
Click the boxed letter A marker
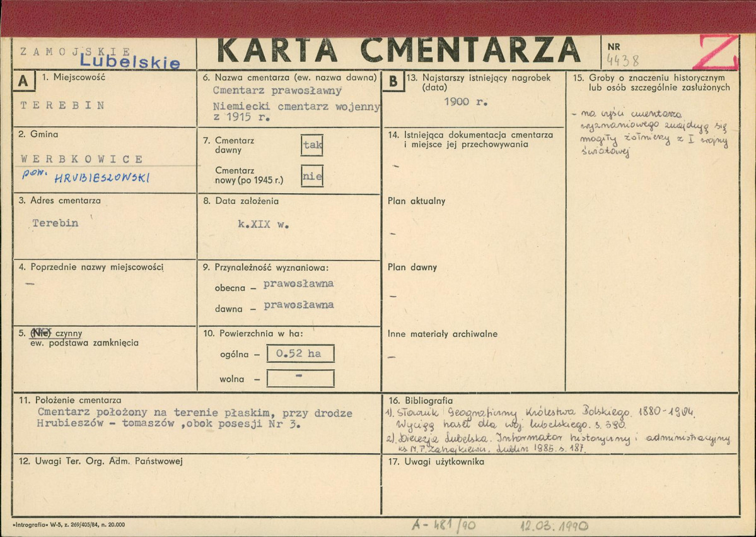click(23, 81)
